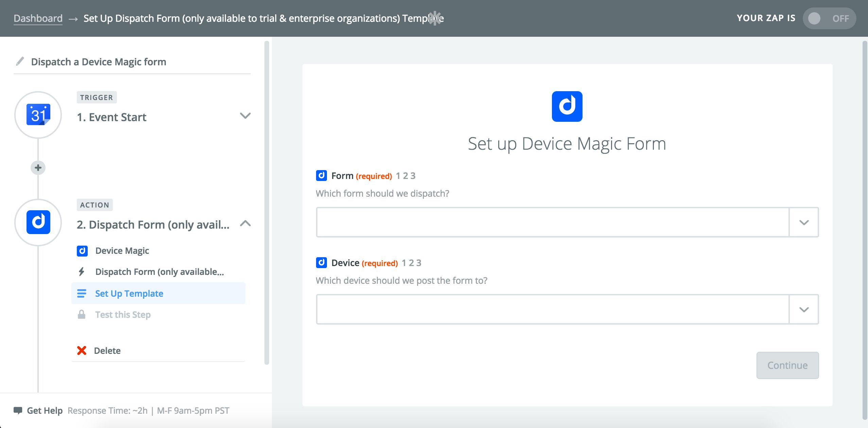Click the plus icon to add a step
Screen dimensions: 868x428
38,168
